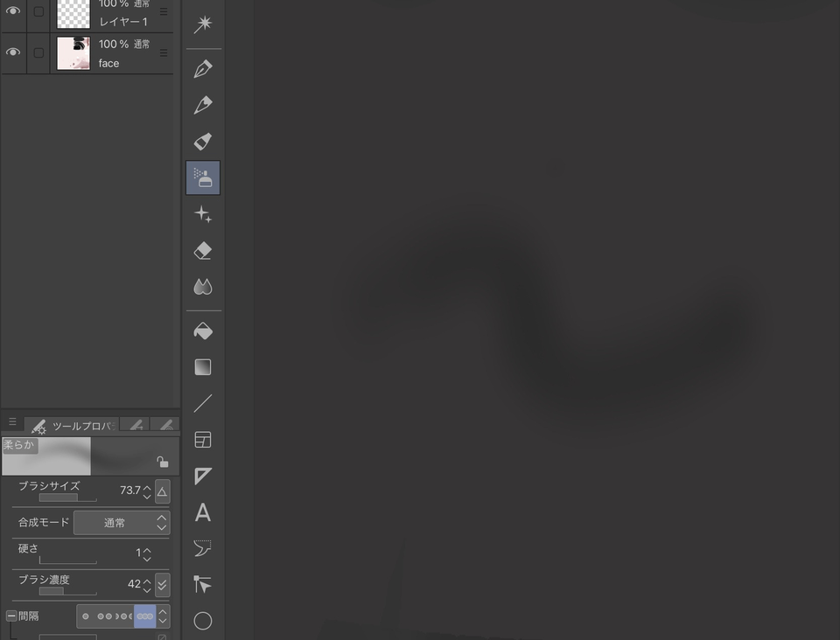Open the 合成モード dropdown
This screenshot has width=840, height=640.
point(122,522)
